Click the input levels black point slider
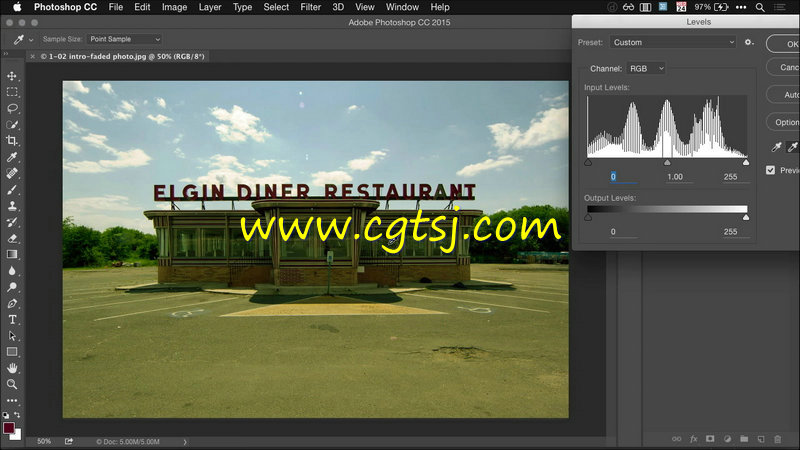 tap(588, 163)
